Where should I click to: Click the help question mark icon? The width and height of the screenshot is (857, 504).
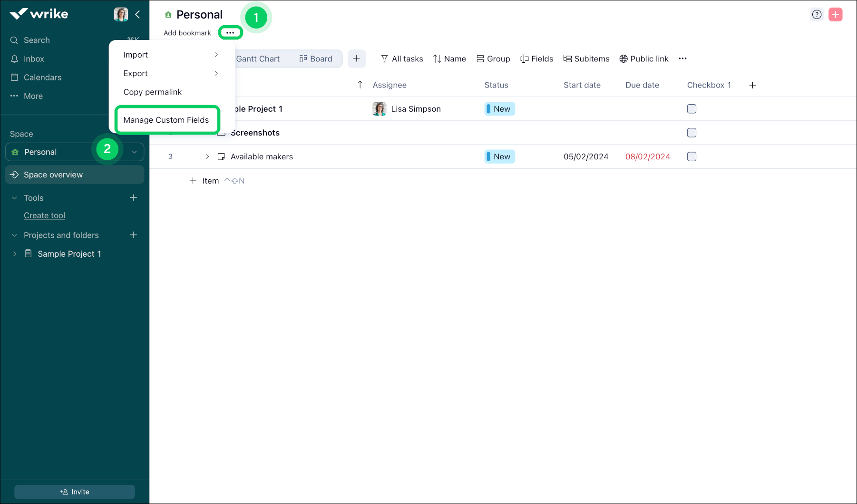(817, 15)
